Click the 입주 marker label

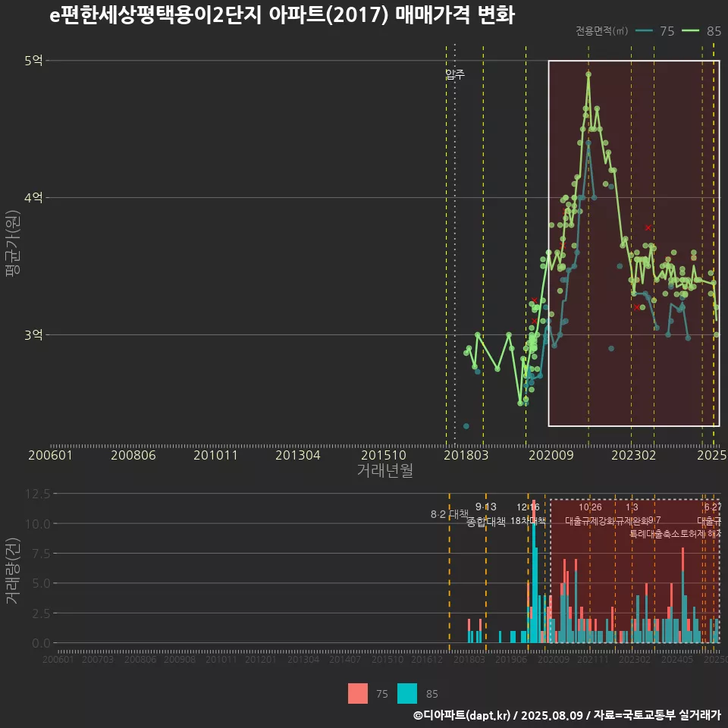[x=455, y=74]
